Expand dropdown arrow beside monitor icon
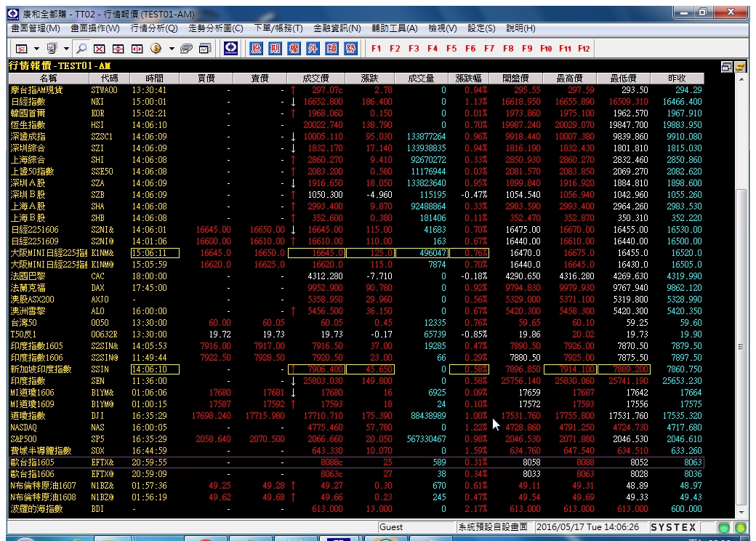The height and width of the screenshot is (541, 756). [67, 49]
